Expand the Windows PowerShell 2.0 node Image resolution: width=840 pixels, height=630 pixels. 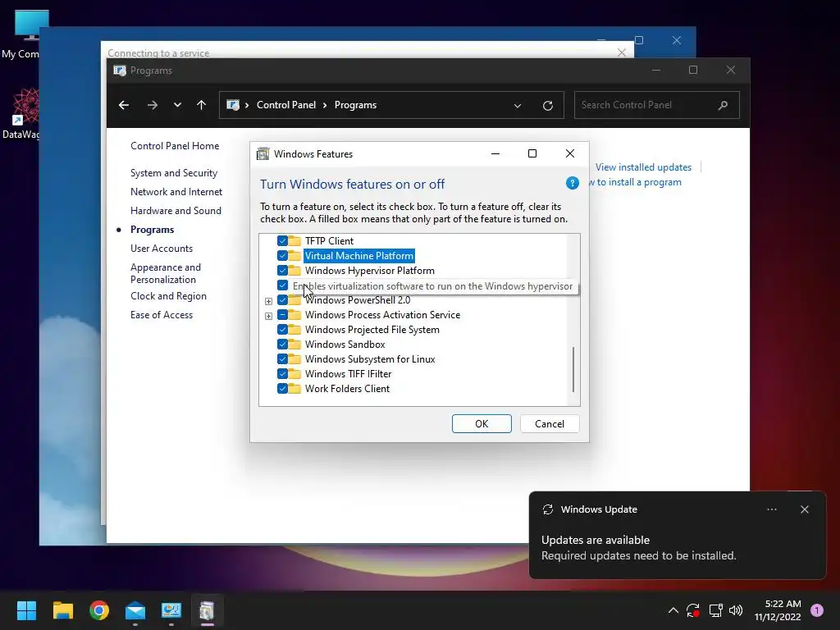coord(268,301)
